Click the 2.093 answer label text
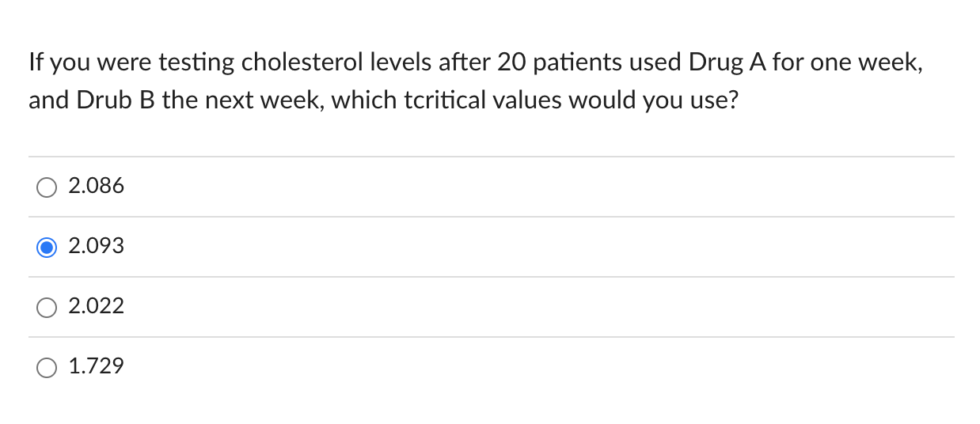 coord(97,247)
